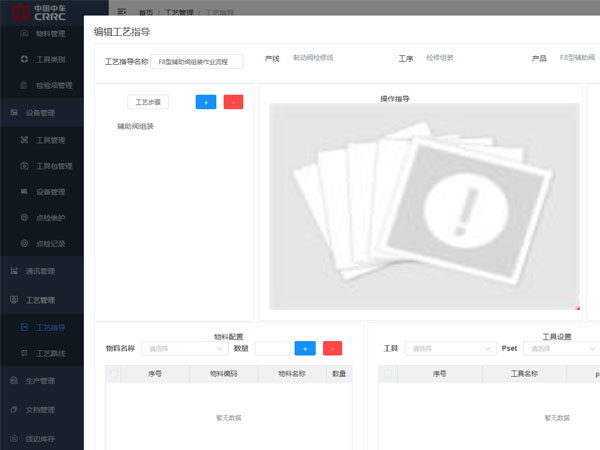Click the red remove process step button
The width and height of the screenshot is (600, 450).
233,102
